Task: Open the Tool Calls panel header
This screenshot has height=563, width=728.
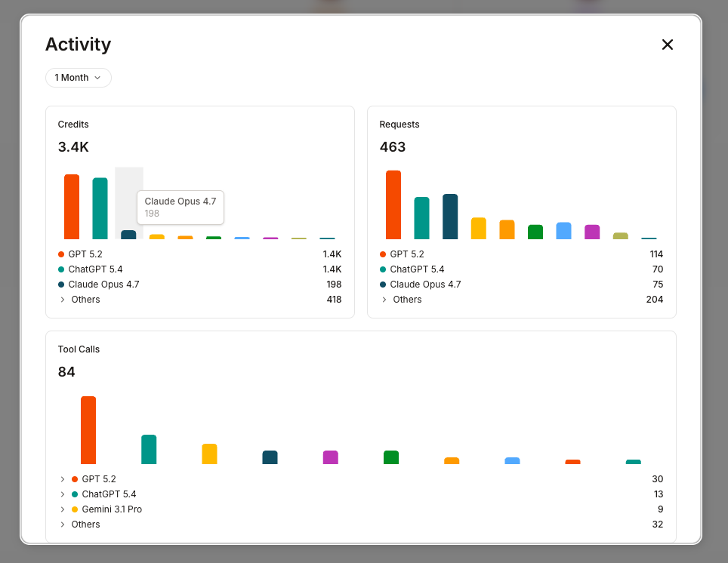Action: pyautogui.click(x=79, y=349)
